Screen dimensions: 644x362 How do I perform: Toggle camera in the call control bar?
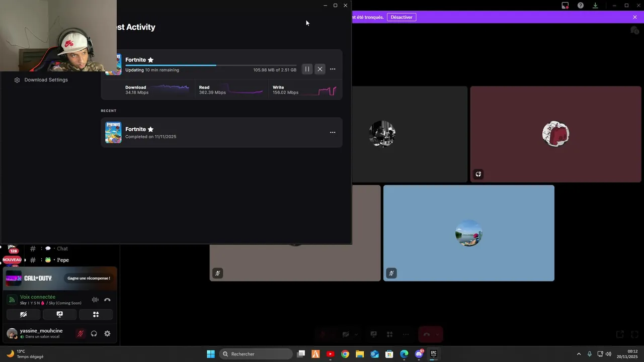coord(346,334)
